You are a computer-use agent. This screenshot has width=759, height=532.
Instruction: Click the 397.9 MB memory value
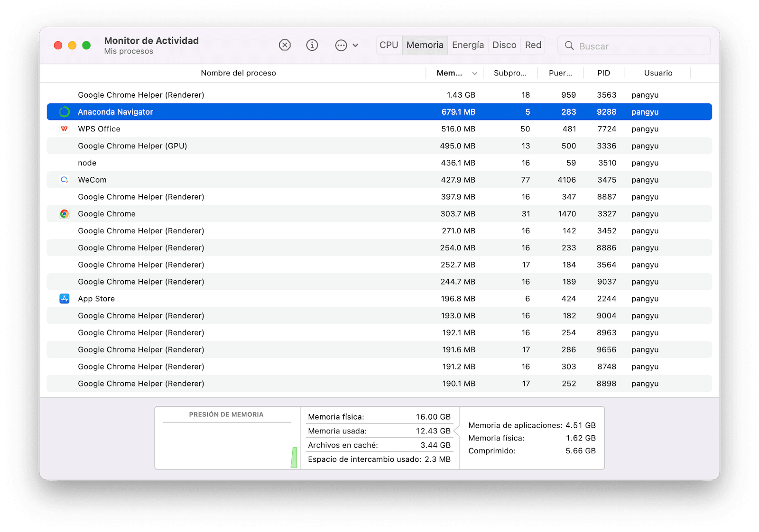pyautogui.click(x=458, y=197)
